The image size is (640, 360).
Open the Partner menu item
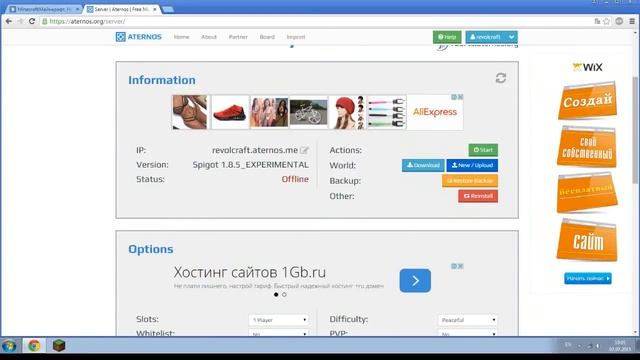point(238,37)
